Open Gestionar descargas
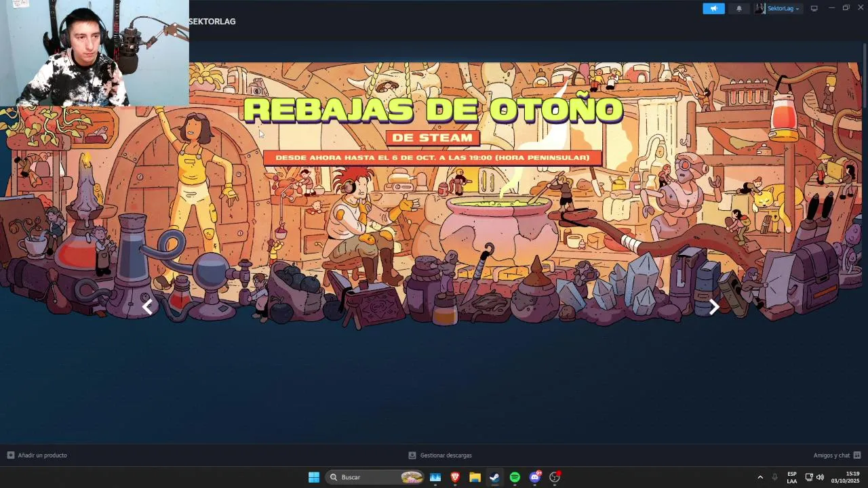This screenshot has width=868, height=488. pyautogui.click(x=446, y=455)
